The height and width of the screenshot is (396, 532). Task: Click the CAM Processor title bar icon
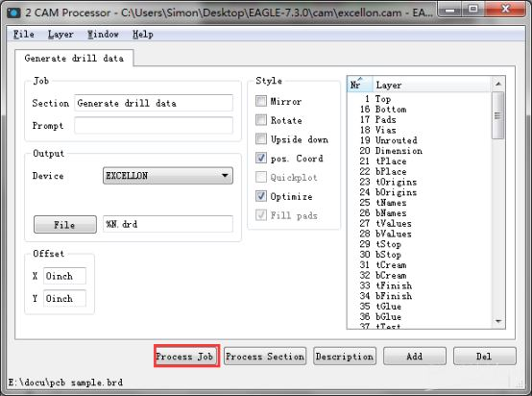click(x=13, y=12)
